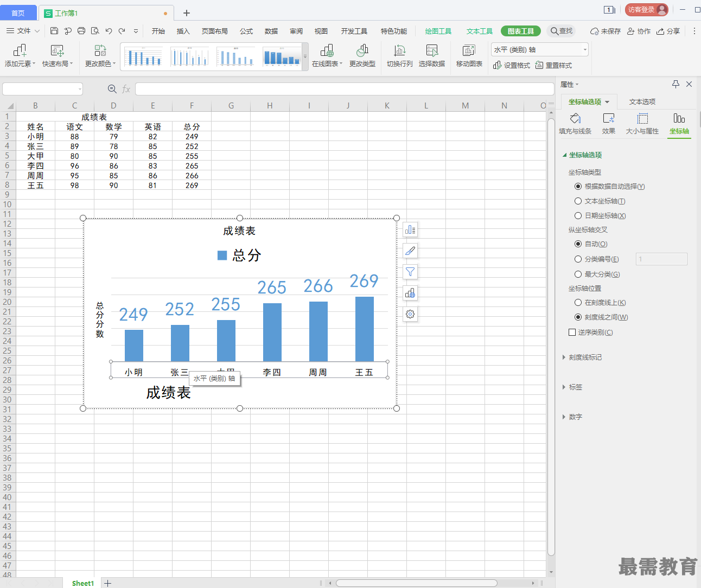The image size is (701, 588).
Task: Click 访客登录 login button
Action: [x=647, y=10]
